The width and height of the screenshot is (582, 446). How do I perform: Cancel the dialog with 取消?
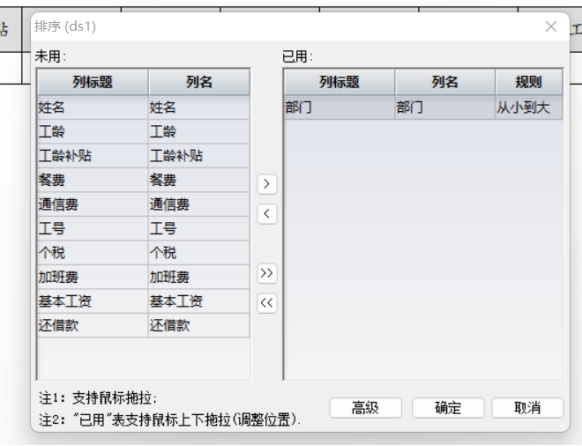[527, 408]
